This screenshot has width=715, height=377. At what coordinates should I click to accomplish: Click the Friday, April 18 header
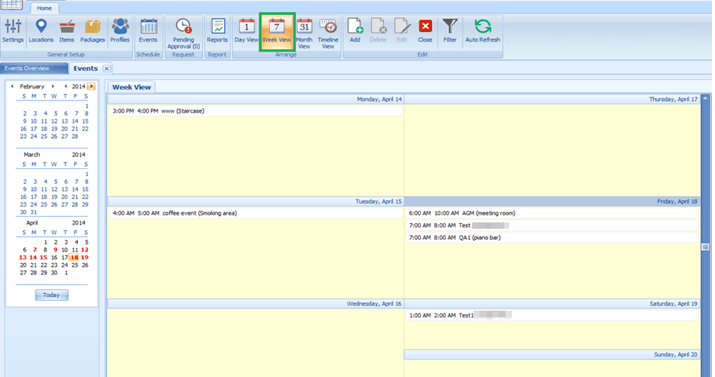pos(552,201)
